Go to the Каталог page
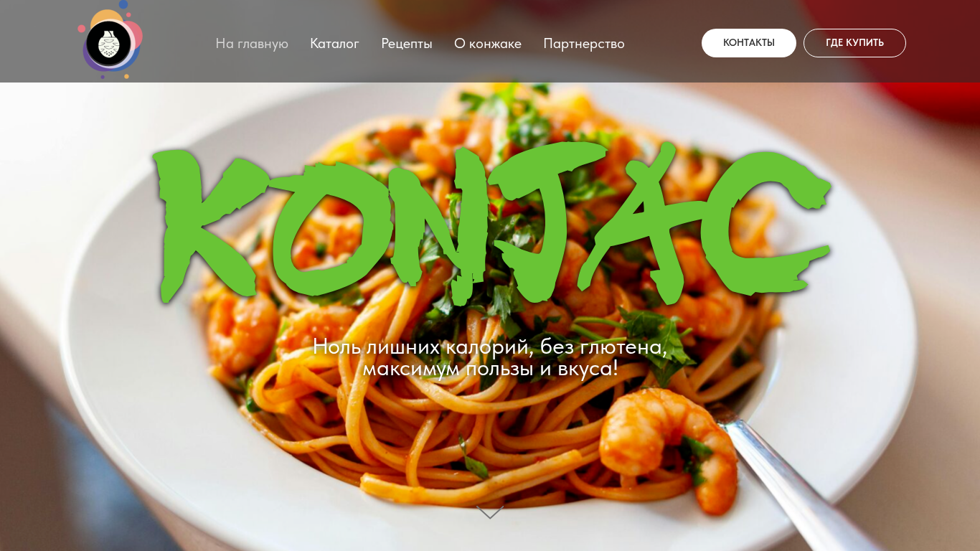The image size is (980, 551). point(334,43)
